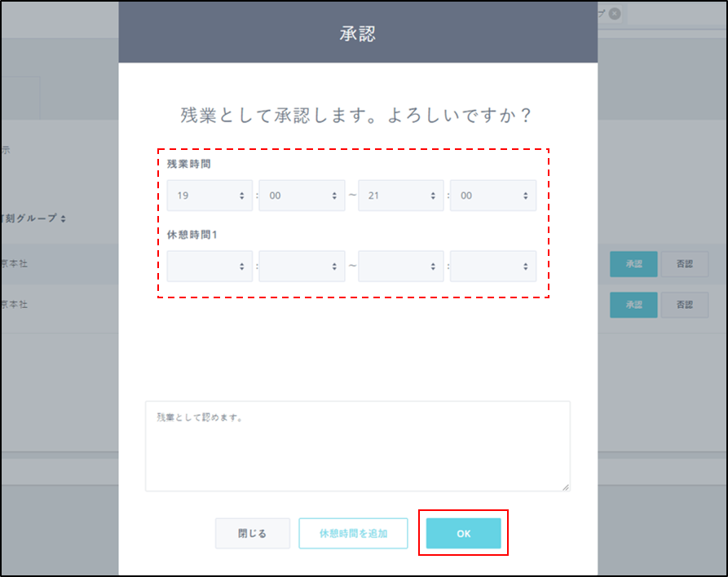Expand the 休憩時間1 start hour dropdown
Image resolution: width=728 pixels, height=577 pixels.
point(210,266)
